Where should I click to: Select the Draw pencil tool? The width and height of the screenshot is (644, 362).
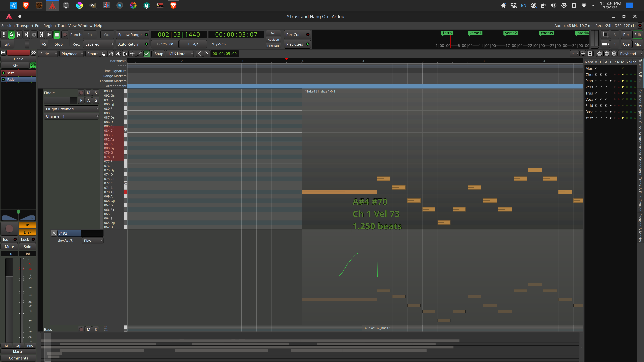(140, 54)
